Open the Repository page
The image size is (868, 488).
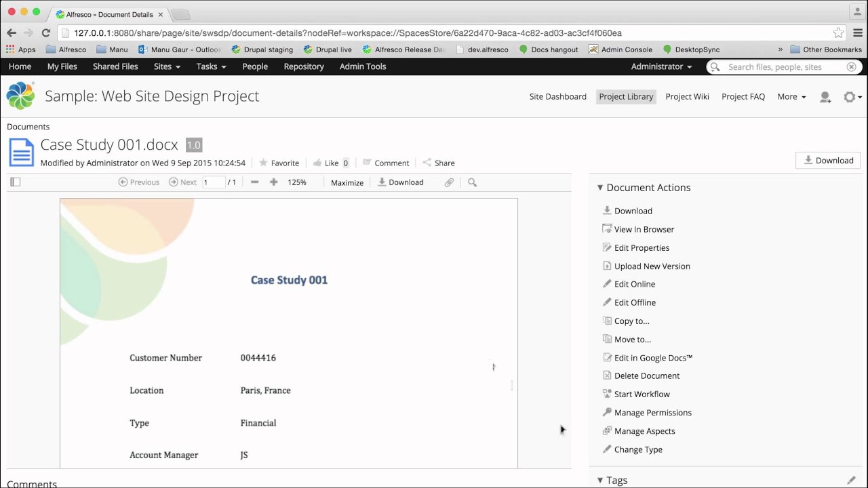pos(304,66)
